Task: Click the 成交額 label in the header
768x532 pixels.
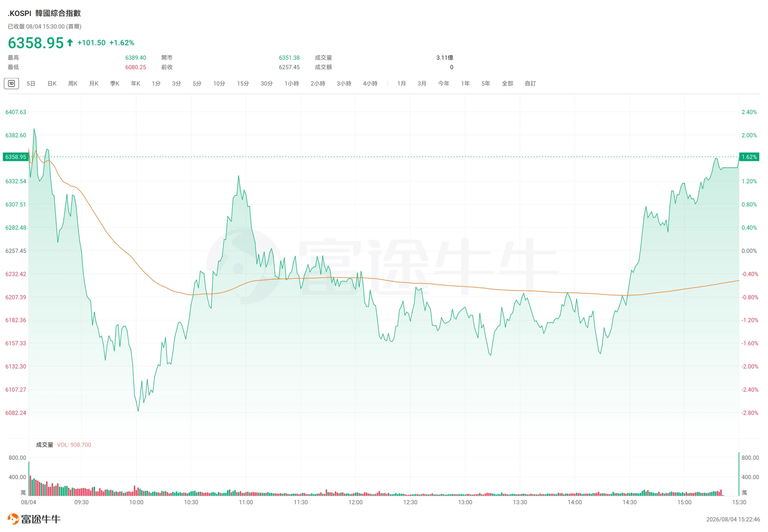Action: tap(323, 67)
